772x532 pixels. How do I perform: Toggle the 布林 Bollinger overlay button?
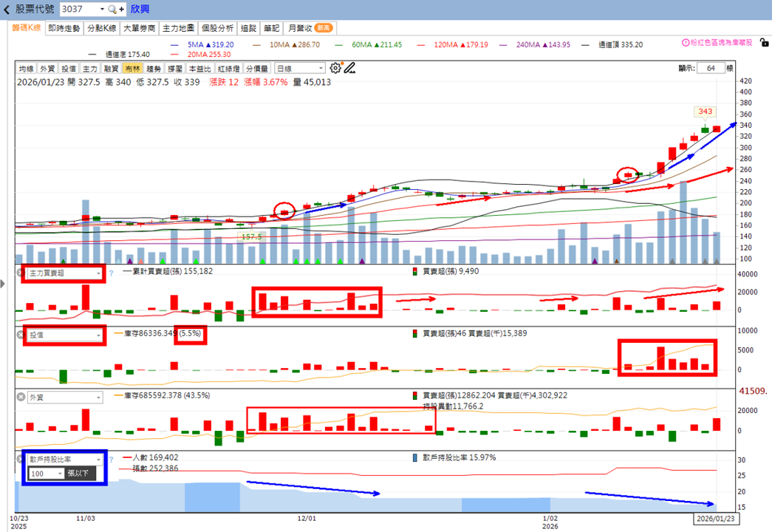(x=132, y=69)
